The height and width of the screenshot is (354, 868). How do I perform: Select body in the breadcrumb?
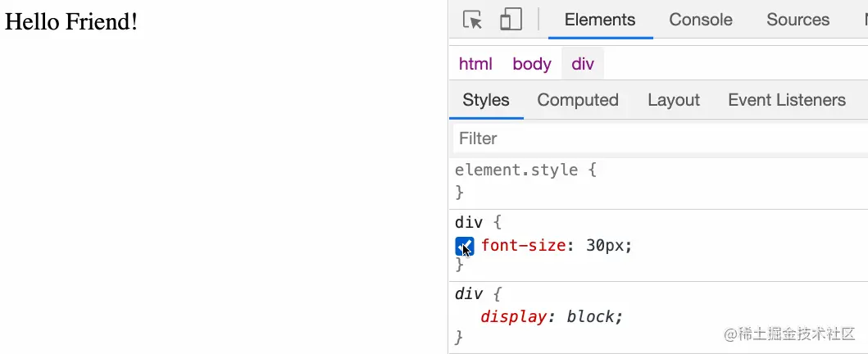tap(532, 64)
